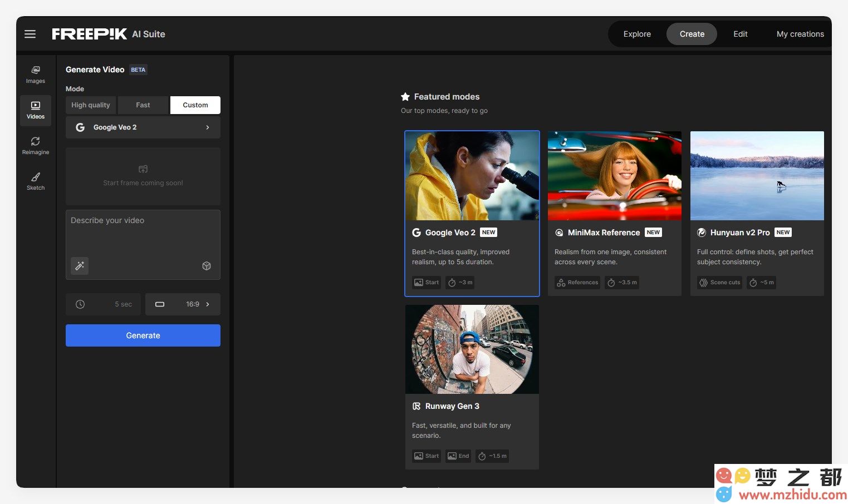
Task: Select the Videos sidebar tool
Action: (x=36, y=110)
